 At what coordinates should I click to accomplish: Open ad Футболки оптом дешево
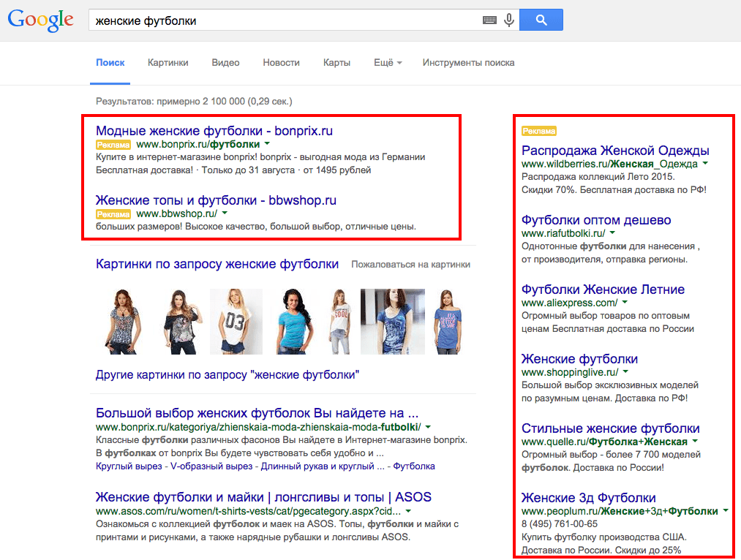click(x=596, y=220)
